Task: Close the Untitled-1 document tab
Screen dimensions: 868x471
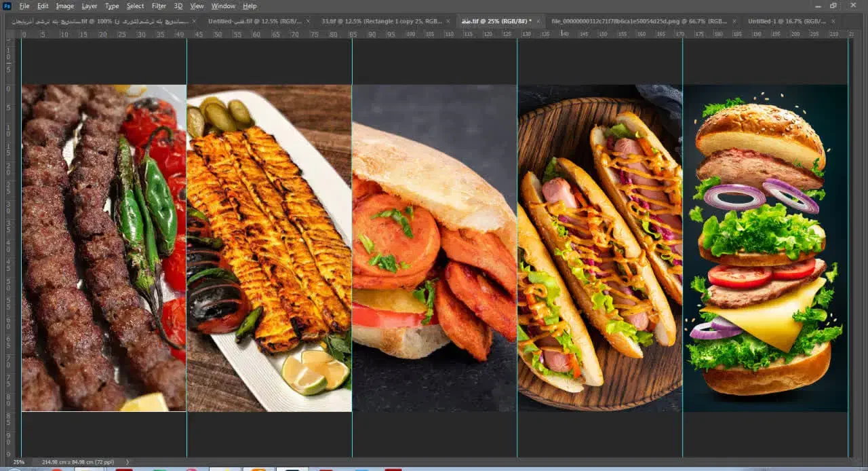Action: [833, 21]
